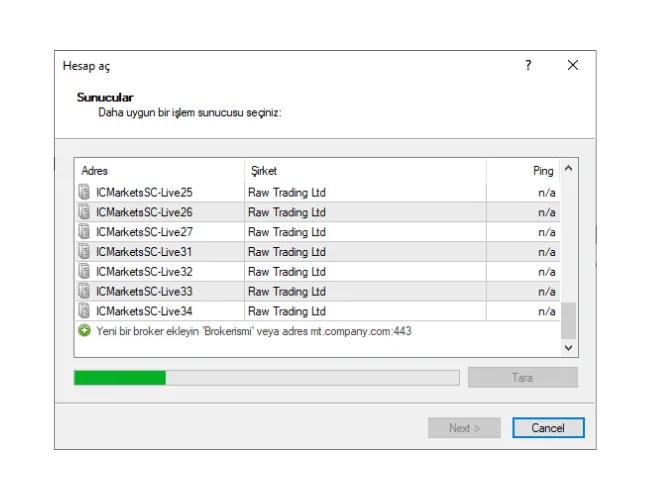Screen dimensions: 650x500
Task: Close the Hesap aç dialog window
Action: tap(572, 65)
